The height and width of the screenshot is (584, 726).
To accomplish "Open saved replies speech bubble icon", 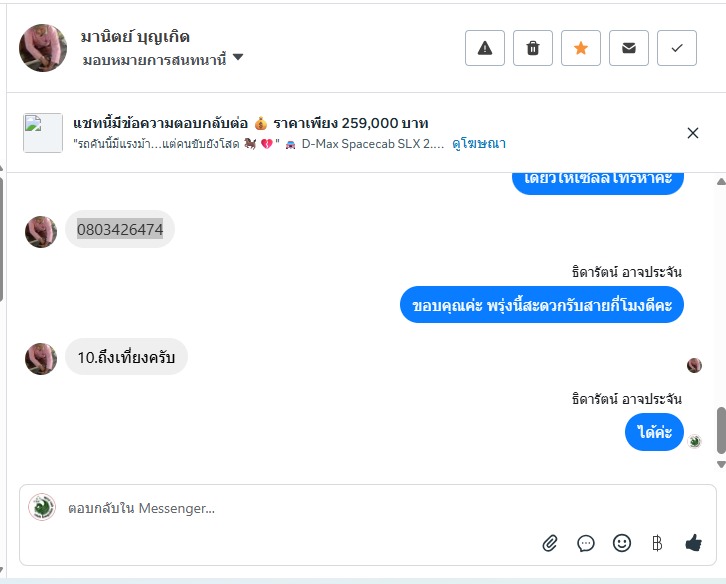I will [586, 543].
